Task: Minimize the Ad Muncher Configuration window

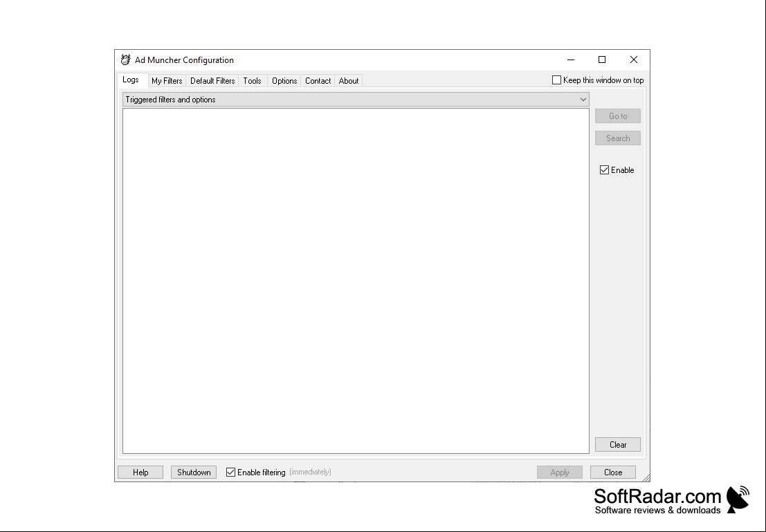Action: (x=571, y=59)
